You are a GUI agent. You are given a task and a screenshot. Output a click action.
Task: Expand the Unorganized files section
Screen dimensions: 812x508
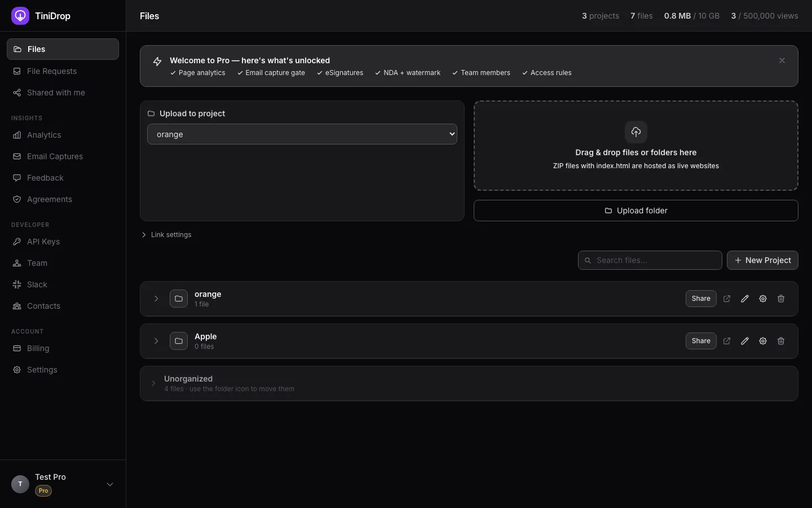pos(153,383)
